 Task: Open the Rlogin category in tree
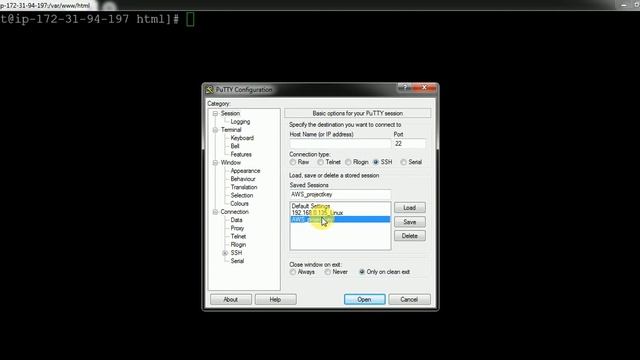[x=238, y=244]
